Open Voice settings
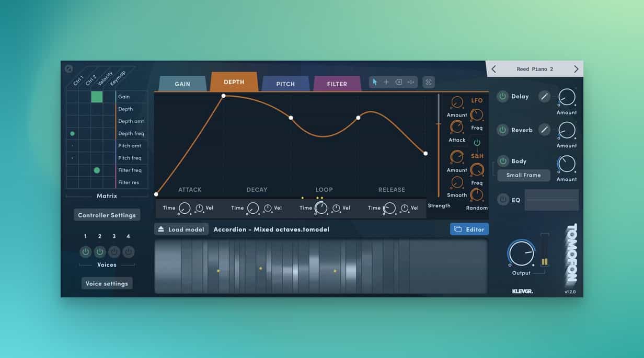Viewport: 644px width, 358px height. [x=107, y=283]
